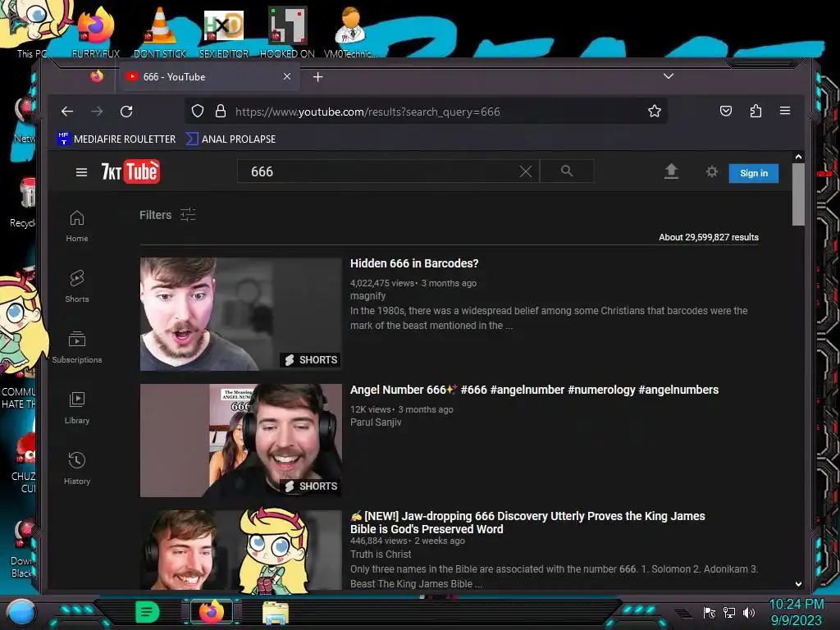
Task: Click the site security padlock icon
Action: tap(220, 112)
